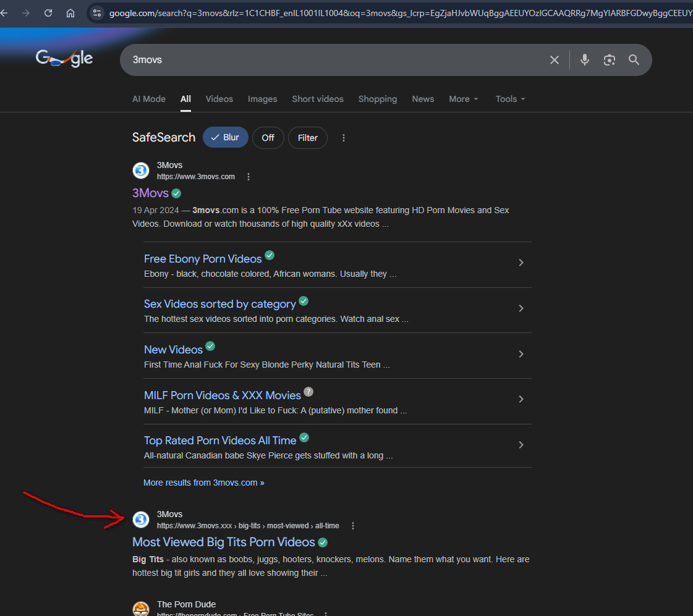Clear the search box with X icon
Image resolution: width=693 pixels, height=616 pixels.
pos(555,60)
